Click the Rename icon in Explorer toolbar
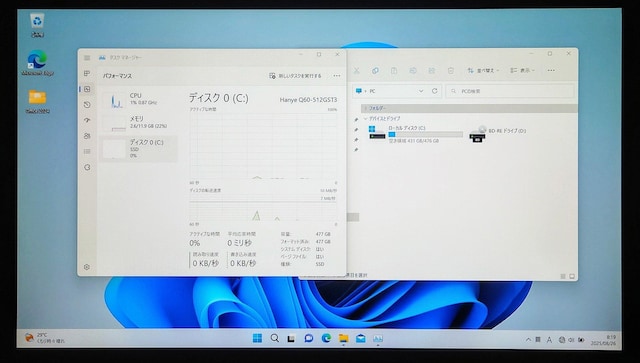640x363 pixels. [413, 71]
